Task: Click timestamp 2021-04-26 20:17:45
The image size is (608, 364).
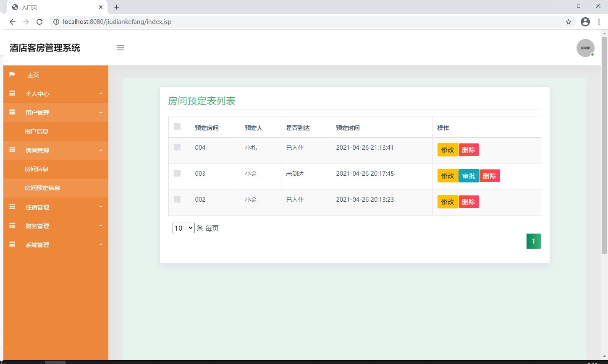Action: tap(365, 174)
